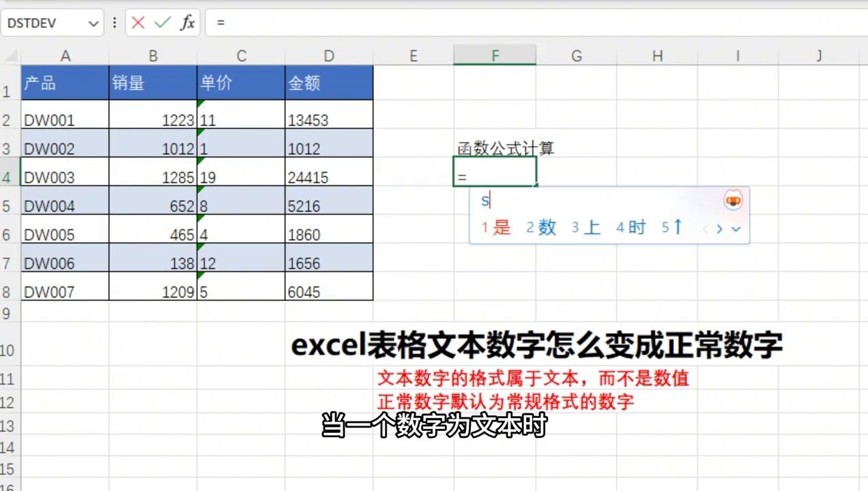The width and height of the screenshot is (868, 491).
Task: Select amount cell with value 1656
Action: point(329,258)
